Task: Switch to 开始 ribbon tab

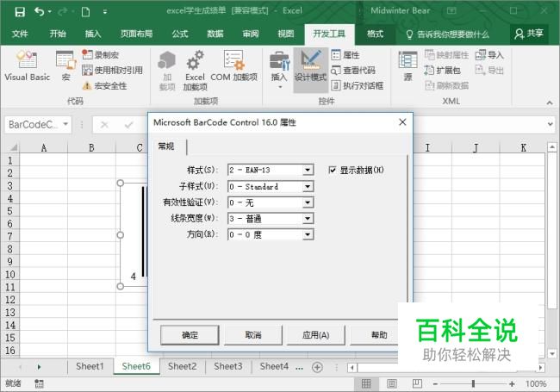Action: pos(58,34)
